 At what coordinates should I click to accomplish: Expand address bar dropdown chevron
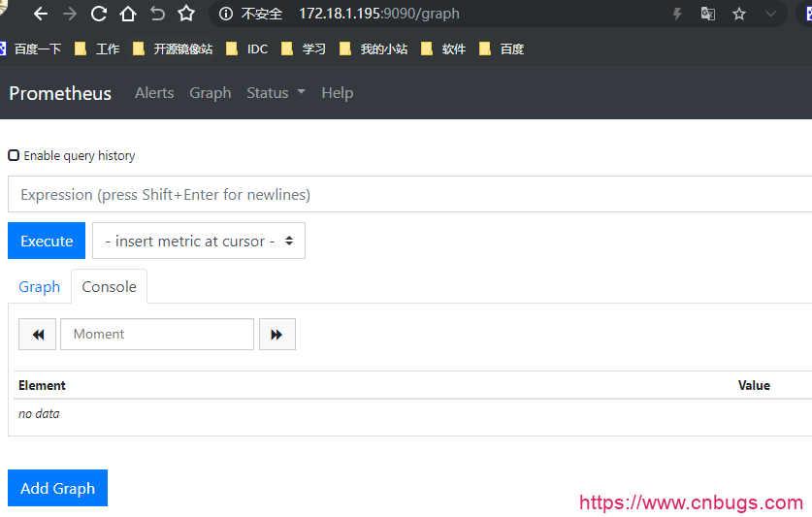click(771, 14)
